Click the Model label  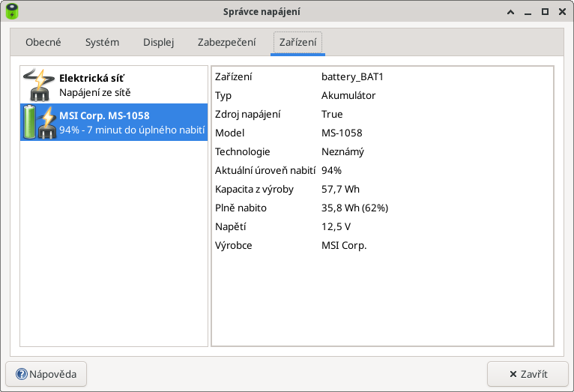coord(229,133)
